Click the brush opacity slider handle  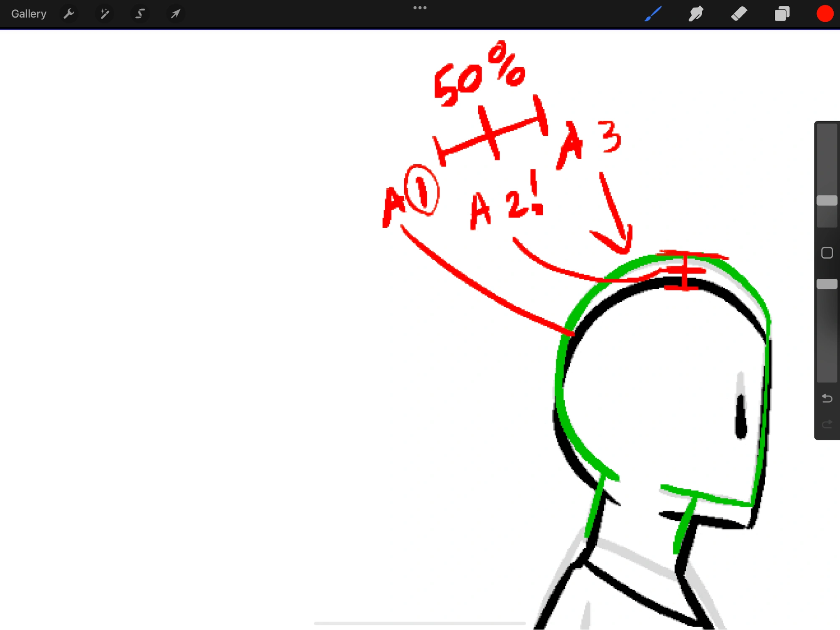coord(827,284)
